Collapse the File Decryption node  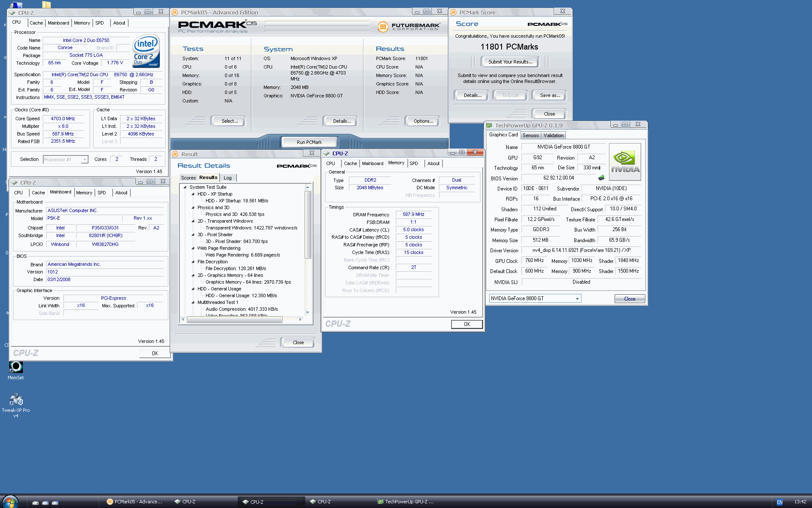(193, 262)
